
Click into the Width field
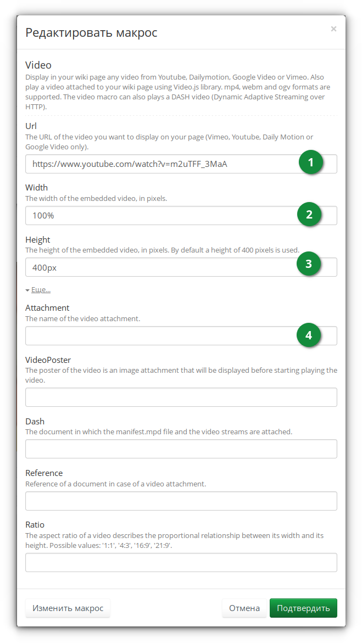click(159, 215)
